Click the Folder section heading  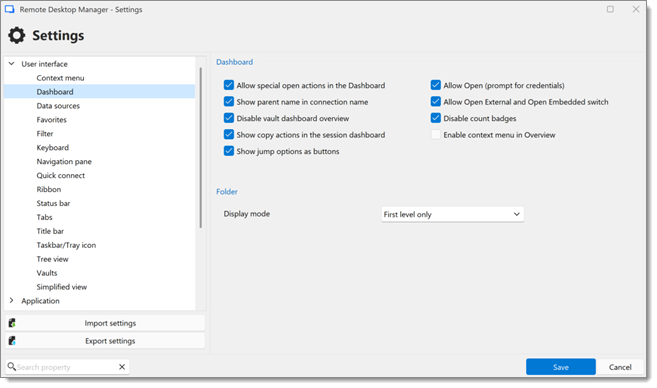227,191
